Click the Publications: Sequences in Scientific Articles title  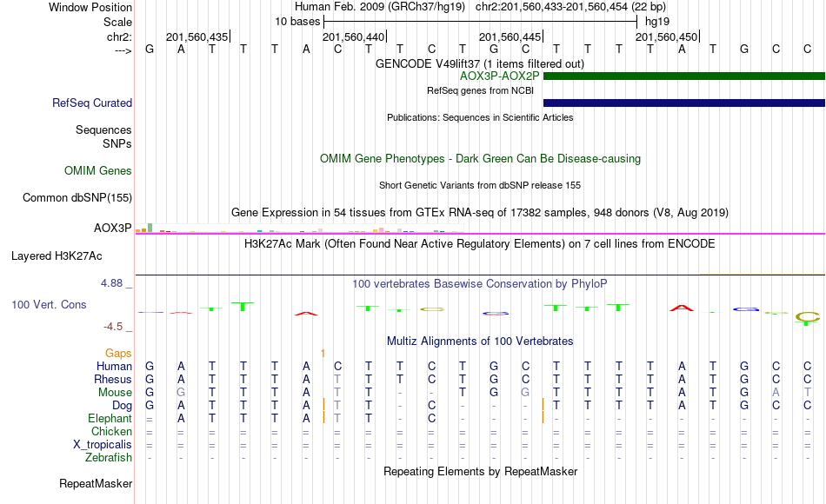[x=480, y=117]
